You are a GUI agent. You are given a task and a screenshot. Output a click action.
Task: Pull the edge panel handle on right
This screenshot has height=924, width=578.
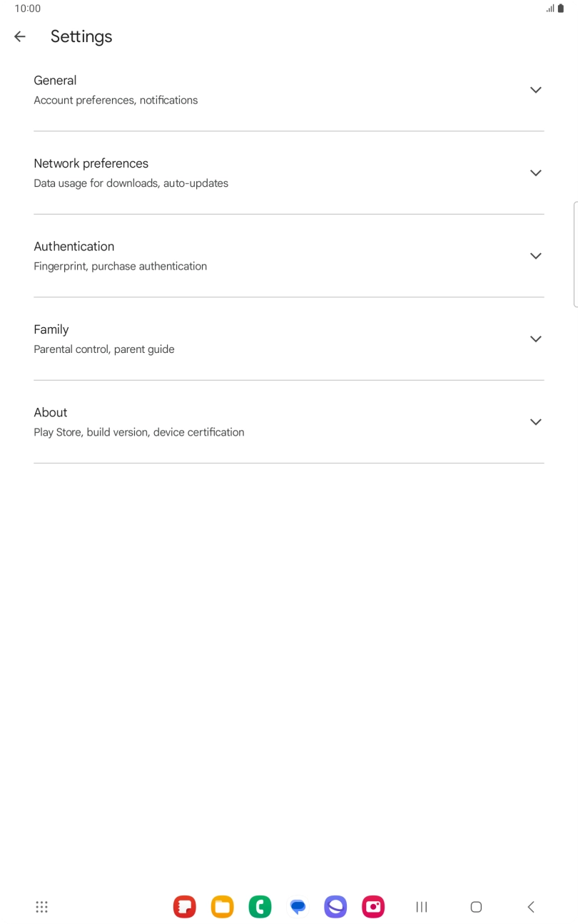tap(574, 254)
